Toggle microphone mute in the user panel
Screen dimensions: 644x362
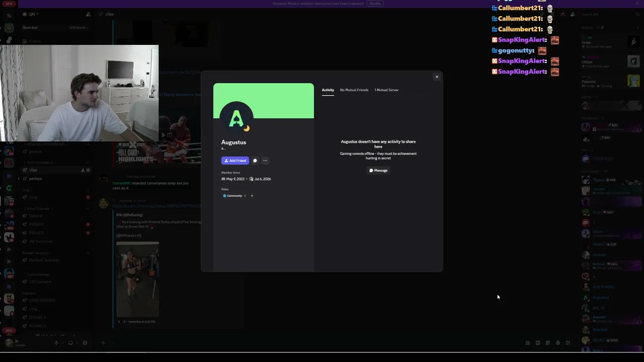pos(56,343)
